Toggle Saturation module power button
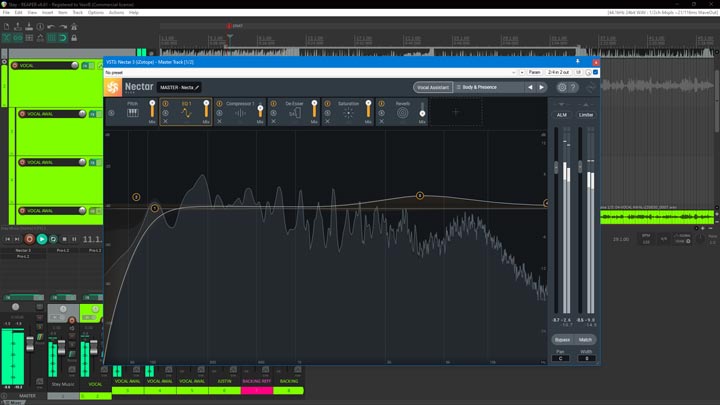720x405 pixels. [327, 104]
